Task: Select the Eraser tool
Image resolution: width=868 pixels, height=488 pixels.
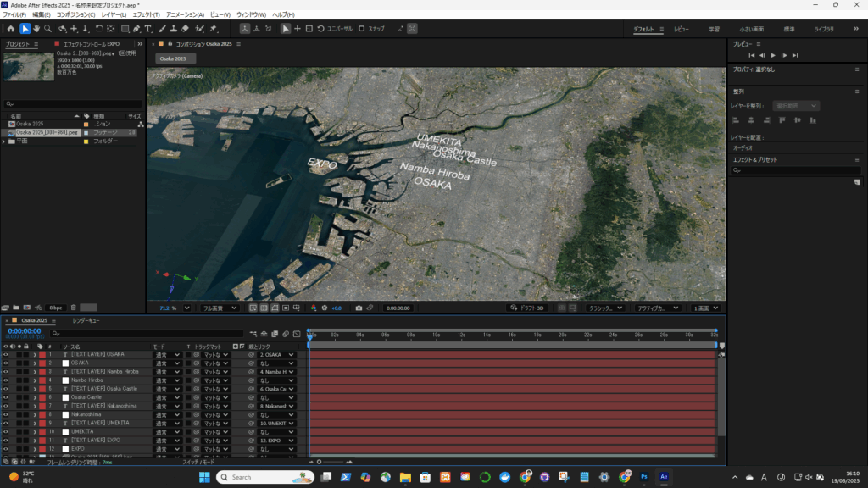Action: [x=185, y=29]
